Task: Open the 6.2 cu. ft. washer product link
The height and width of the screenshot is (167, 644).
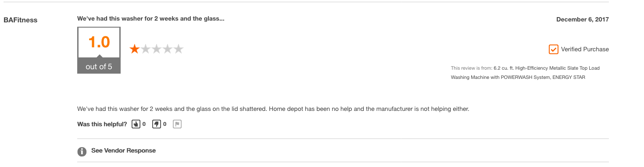Action: point(525,73)
